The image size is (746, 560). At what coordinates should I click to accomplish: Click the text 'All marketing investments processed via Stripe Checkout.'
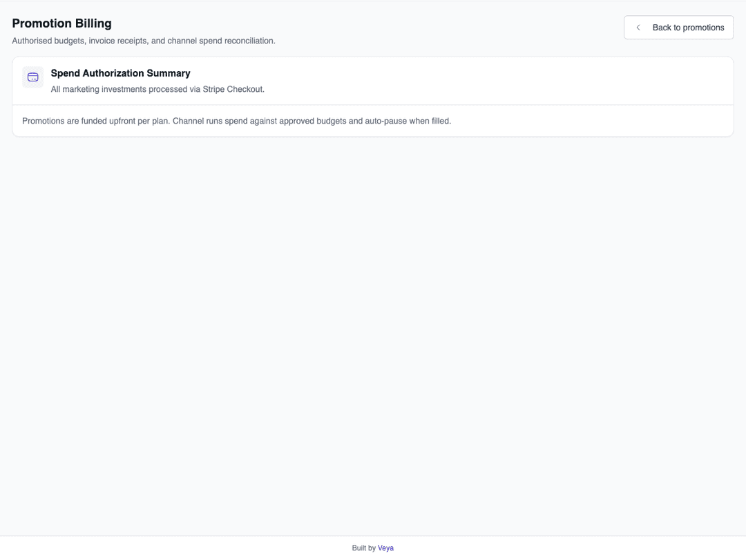[x=157, y=90]
